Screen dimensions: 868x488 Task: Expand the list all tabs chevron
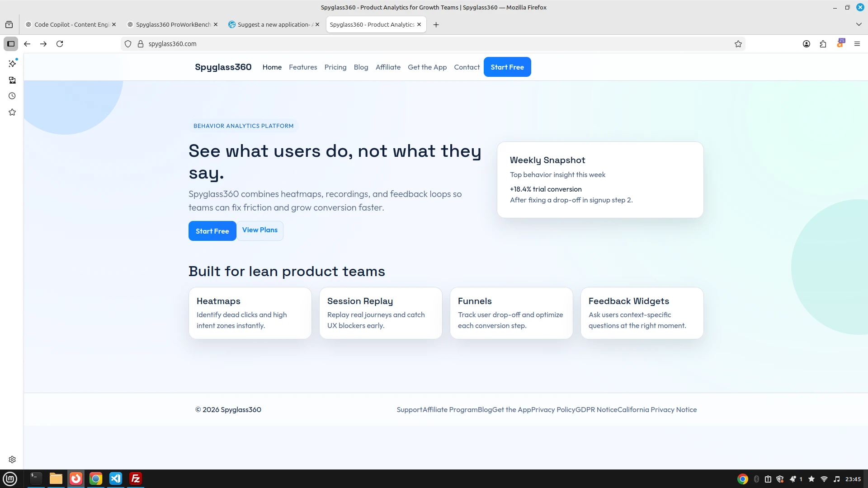(x=859, y=24)
